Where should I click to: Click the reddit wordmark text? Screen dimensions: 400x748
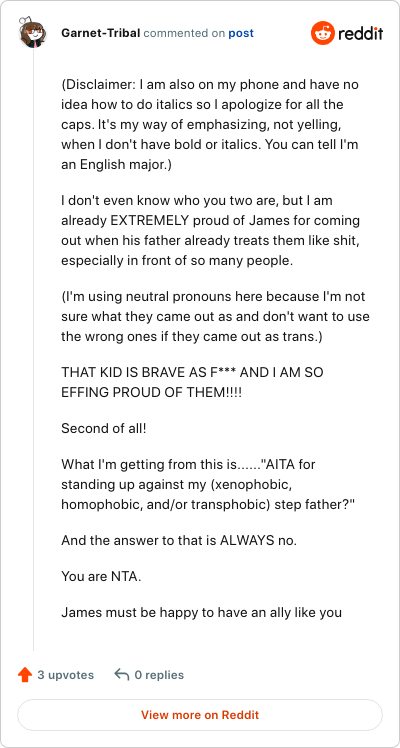tap(361, 33)
